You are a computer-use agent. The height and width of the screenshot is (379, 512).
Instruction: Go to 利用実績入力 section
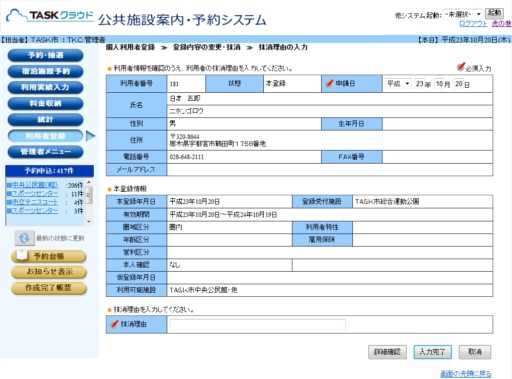(x=45, y=87)
